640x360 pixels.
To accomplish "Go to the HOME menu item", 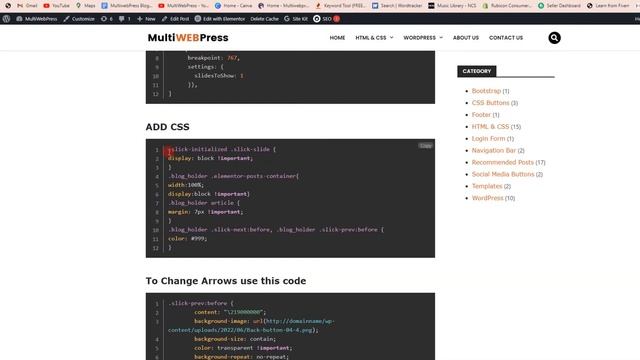I will (337, 38).
